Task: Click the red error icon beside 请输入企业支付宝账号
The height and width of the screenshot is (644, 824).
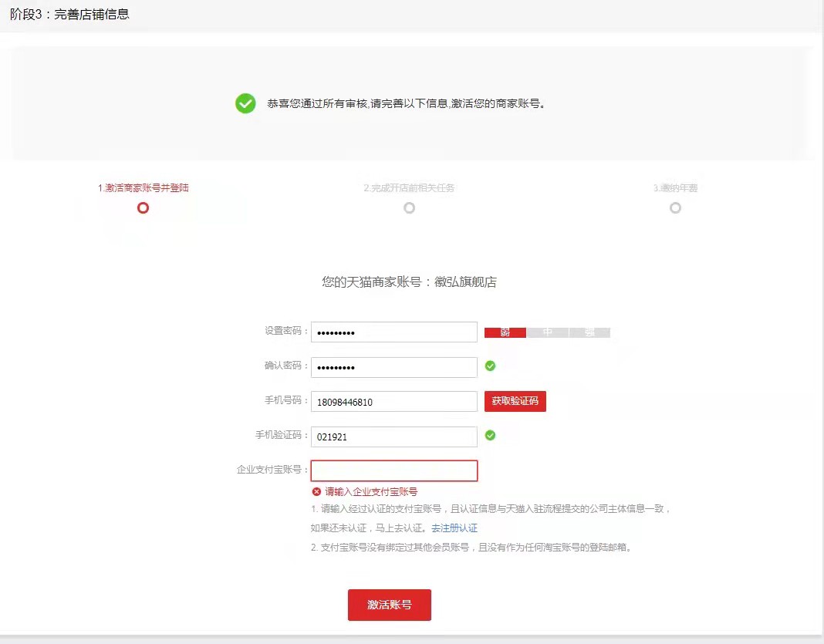Action: tap(316, 491)
